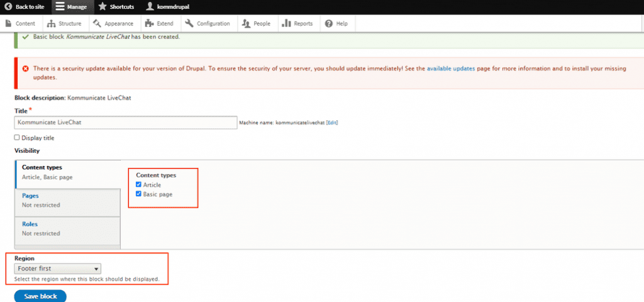Uncheck the Article content type

(x=138, y=184)
